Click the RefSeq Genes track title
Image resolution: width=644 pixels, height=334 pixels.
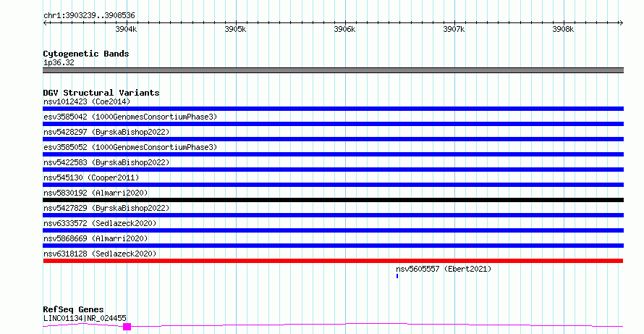click(74, 309)
